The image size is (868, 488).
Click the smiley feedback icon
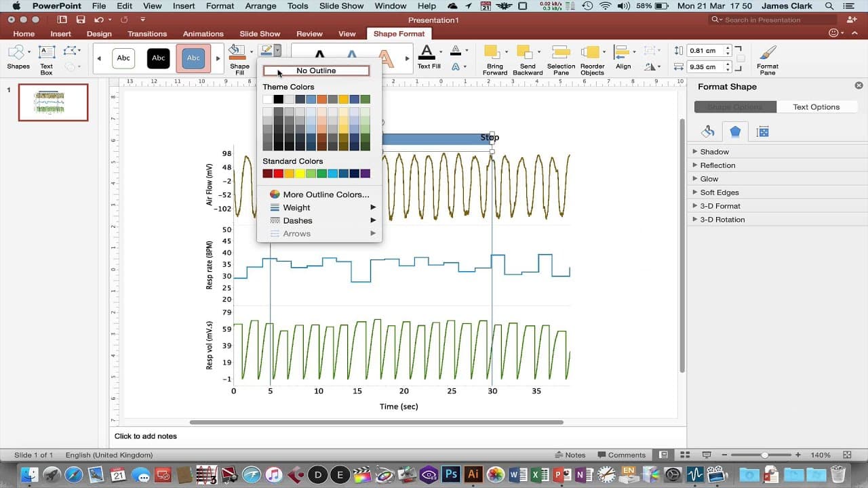833,33
